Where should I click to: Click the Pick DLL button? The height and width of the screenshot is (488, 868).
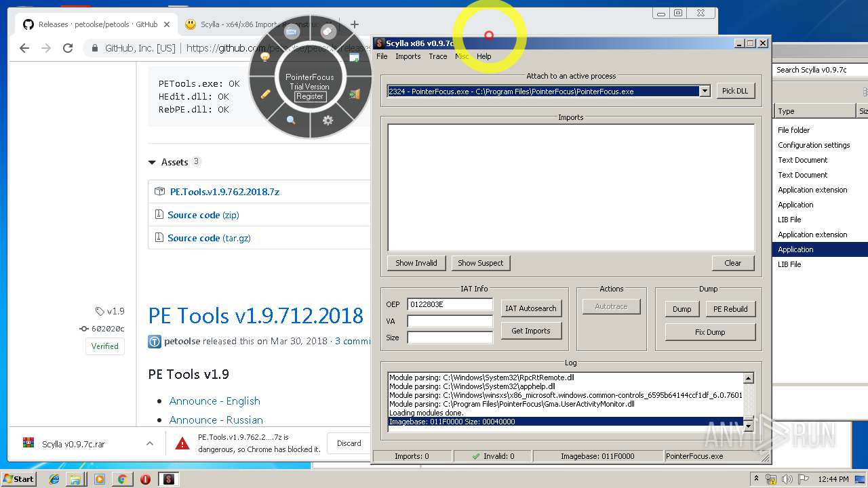736,91
